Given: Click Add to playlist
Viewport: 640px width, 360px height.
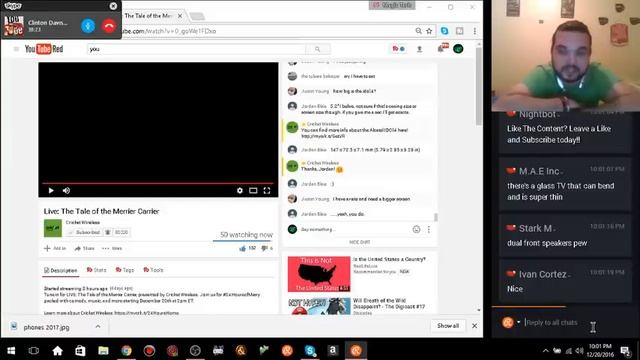Looking at the screenshot, I should (55, 248).
